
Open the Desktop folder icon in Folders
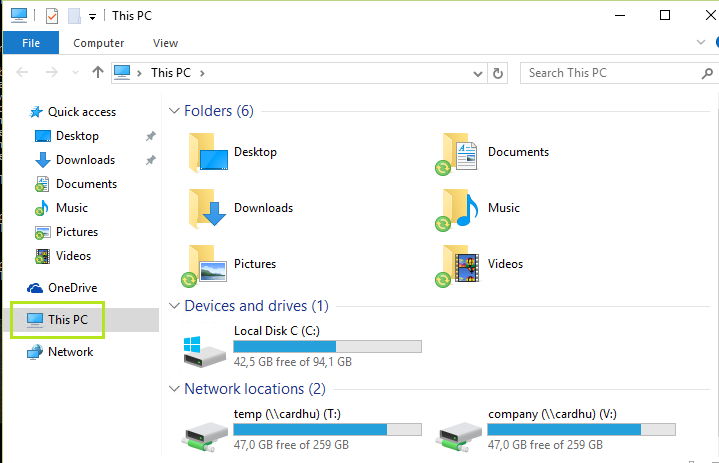tap(209, 153)
